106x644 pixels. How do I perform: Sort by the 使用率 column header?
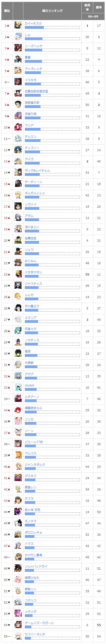tap(87, 7)
